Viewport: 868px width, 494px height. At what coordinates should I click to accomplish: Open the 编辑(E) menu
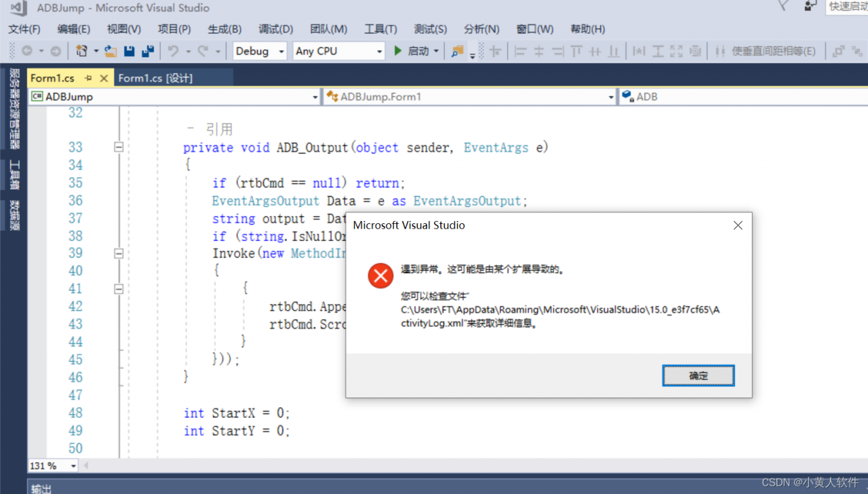pyautogui.click(x=74, y=29)
